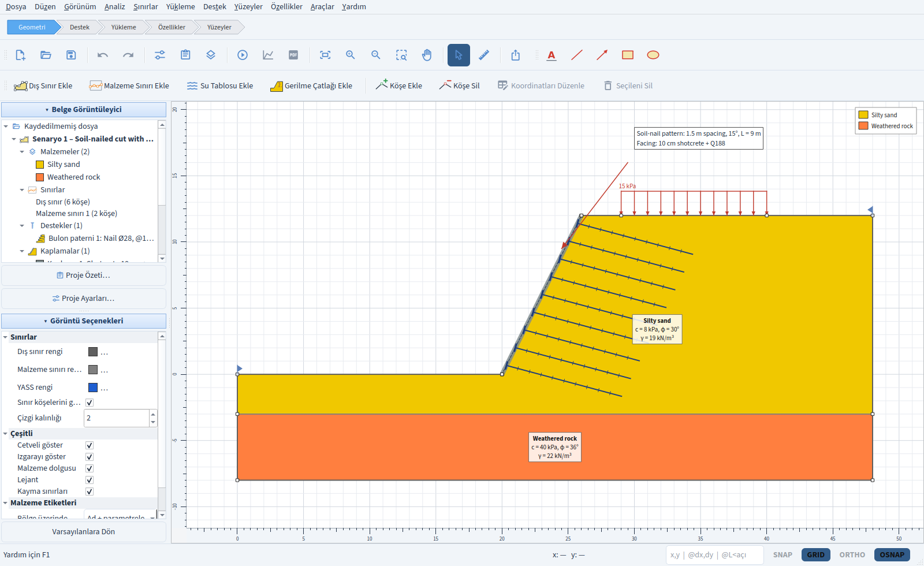Collapse the 'Kaplamalar (1)' tree node
Image resolution: width=924 pixels, height=566 pixels.
coord(22,251)
